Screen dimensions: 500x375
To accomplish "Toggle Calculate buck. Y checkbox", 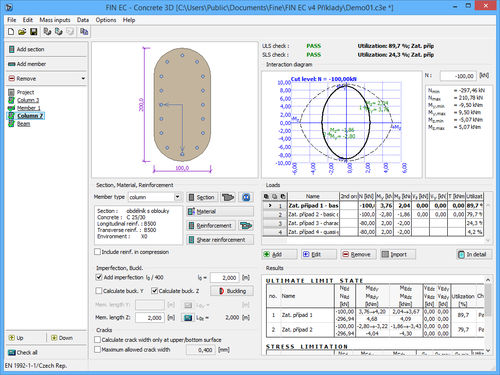I will [99, 291].
